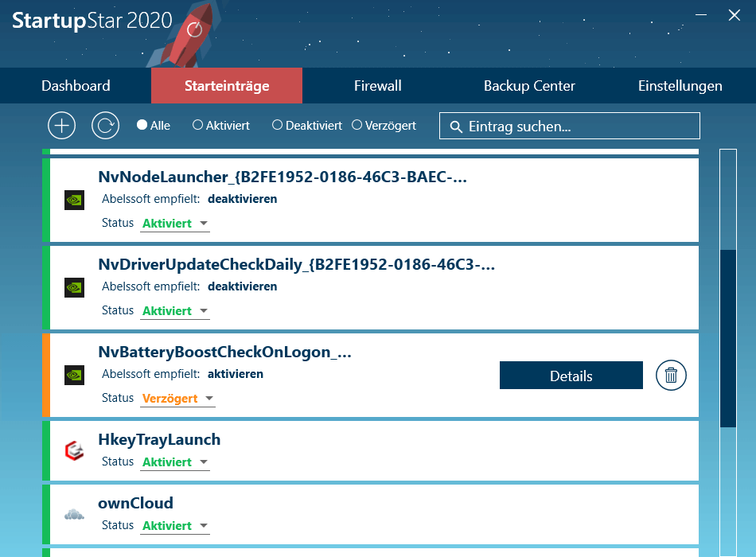This screenshot has width=756, height=557.
Task: Open the Backup Center tab
Action: (529, 85)
